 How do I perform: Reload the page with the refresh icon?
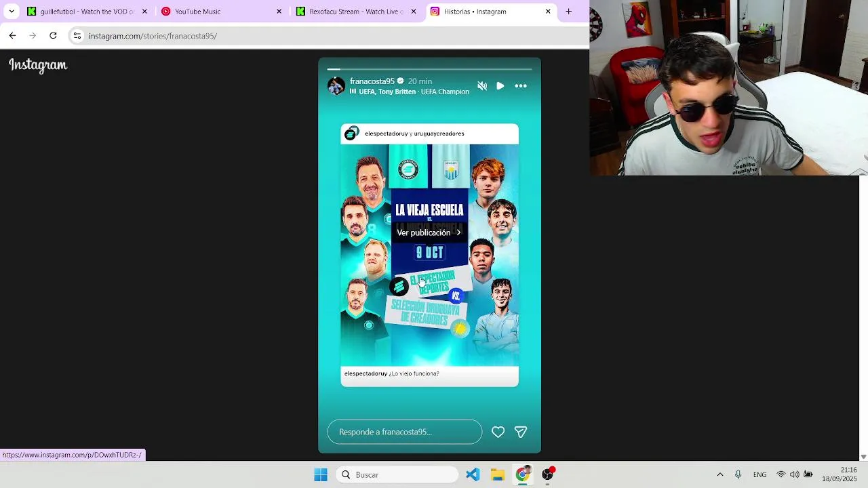pyautogui.click(x=53, y=36)
